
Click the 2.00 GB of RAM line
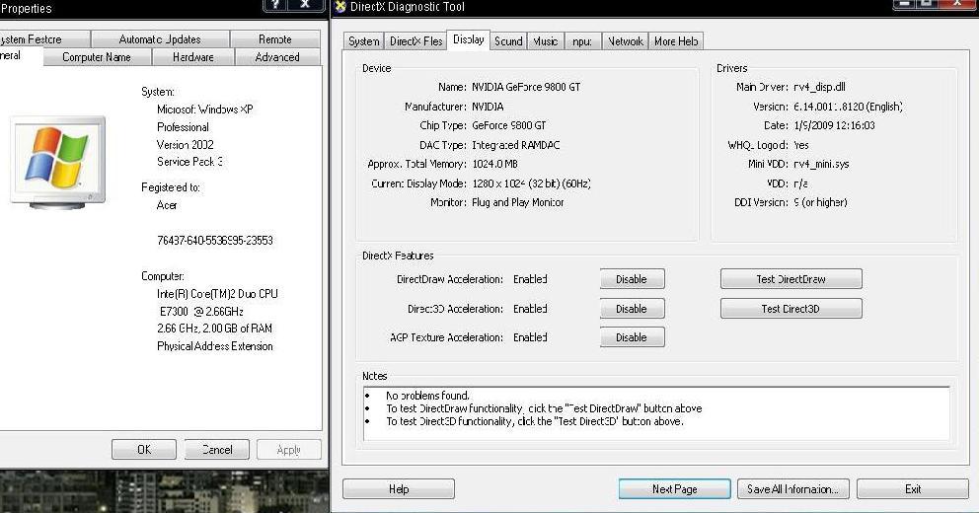214,329
